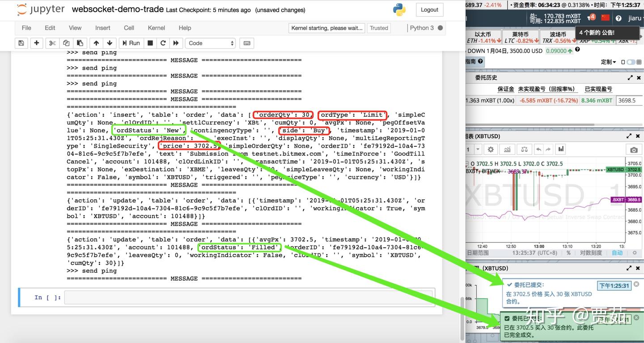This screenshot has width=644, height=343.
Task: Open the Cell menu
Action: (x=129, y=28)
